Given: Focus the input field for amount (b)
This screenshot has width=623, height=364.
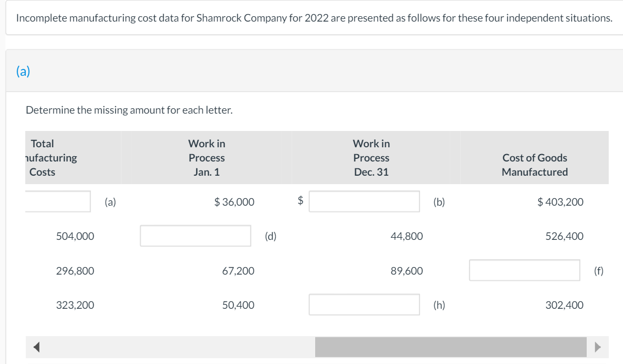Looking at the screenshot, I should tap(364, 201).
